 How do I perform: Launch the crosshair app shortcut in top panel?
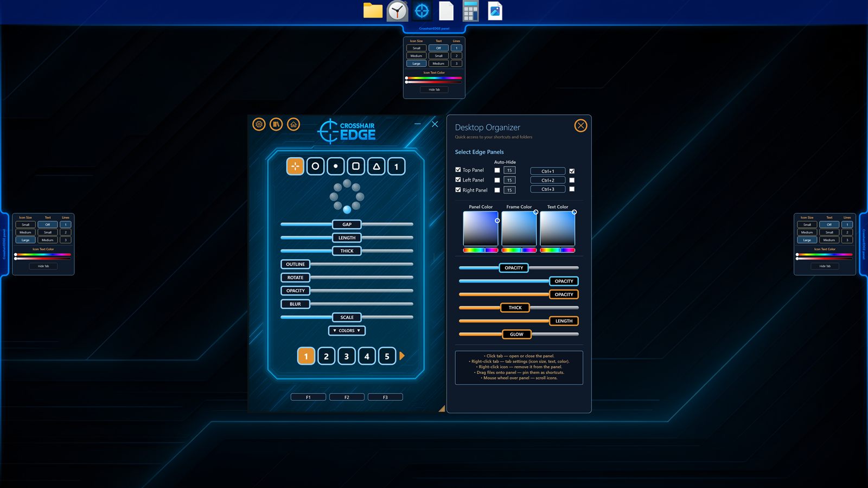422,11
